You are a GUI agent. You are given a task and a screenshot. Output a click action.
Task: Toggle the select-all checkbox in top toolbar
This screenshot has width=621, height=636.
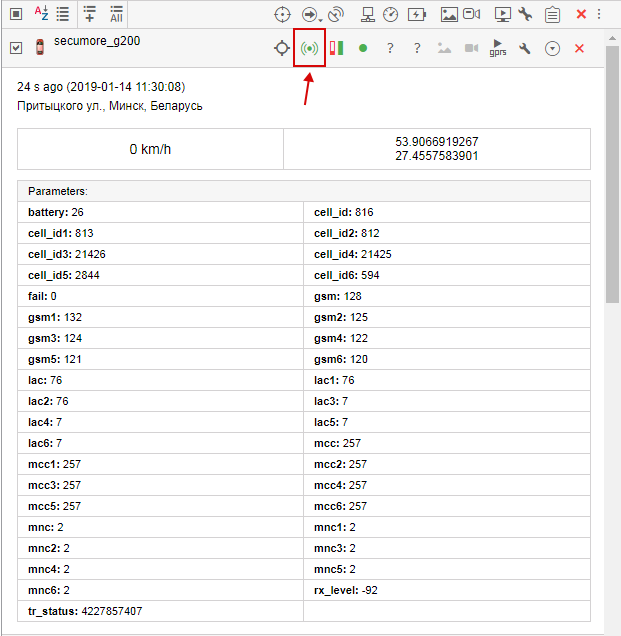click(x=16, y=14)
